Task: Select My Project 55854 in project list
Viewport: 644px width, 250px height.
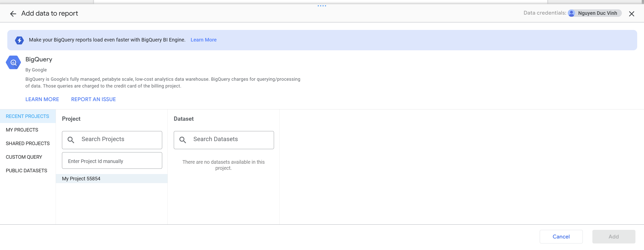Action: pyautogui.click(x=112, y=179)
